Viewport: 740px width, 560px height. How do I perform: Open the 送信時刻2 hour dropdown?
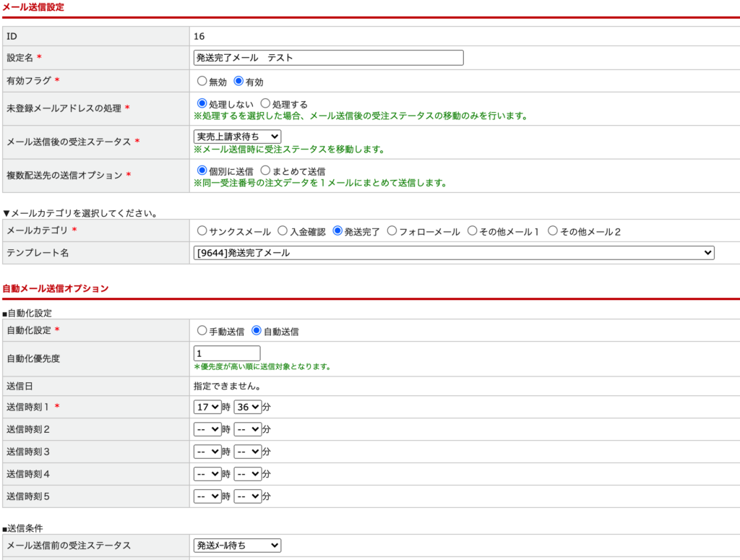point(207,429)
